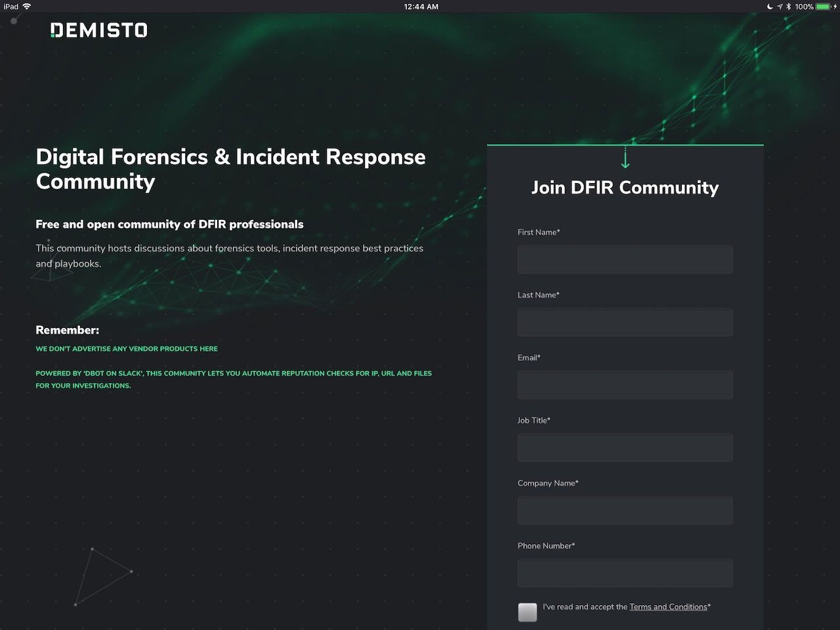Click the 'Remember:' heading
Screen dimensions: 840x630
tap(67, 330)
